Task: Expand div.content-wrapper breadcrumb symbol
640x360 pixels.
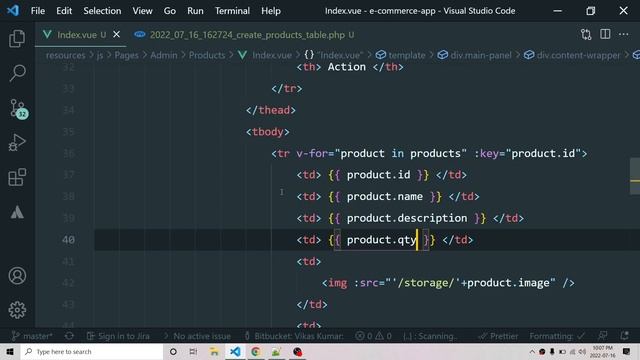Action: (572, 55)
